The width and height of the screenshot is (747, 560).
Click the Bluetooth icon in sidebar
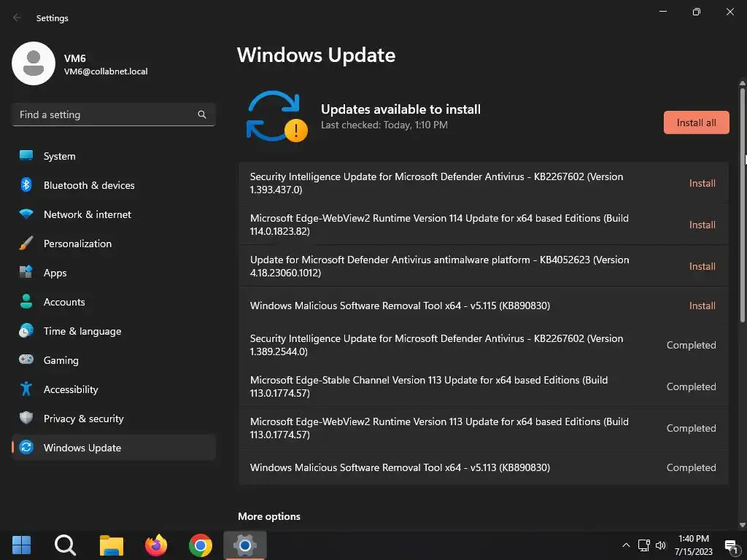(26, 184)
